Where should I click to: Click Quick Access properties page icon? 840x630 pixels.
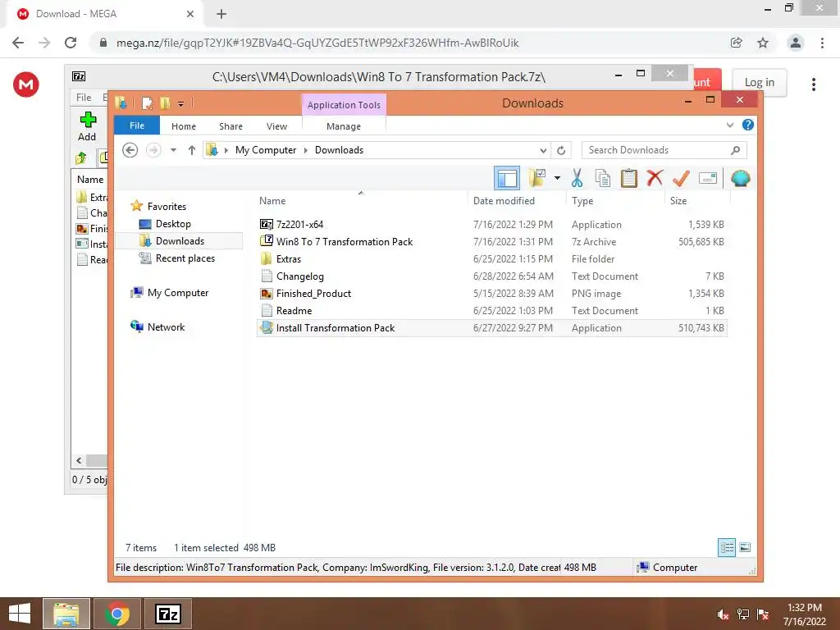pyautogui.click(x=147, y=103)
